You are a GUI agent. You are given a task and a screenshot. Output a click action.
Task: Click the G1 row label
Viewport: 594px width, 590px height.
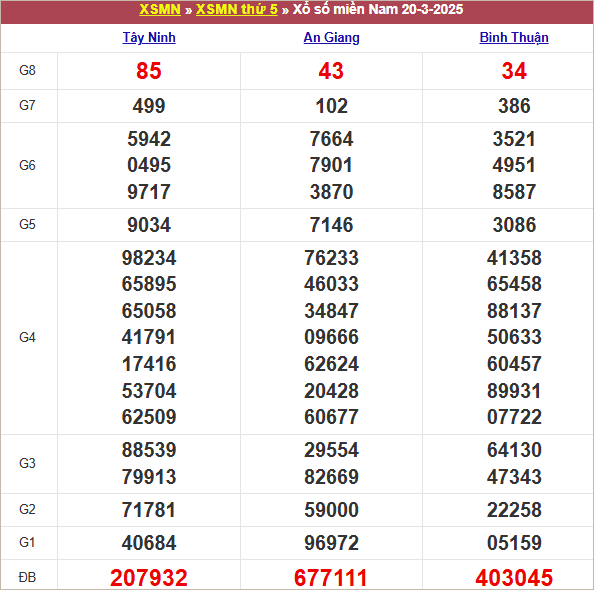[x=27, y=542]
